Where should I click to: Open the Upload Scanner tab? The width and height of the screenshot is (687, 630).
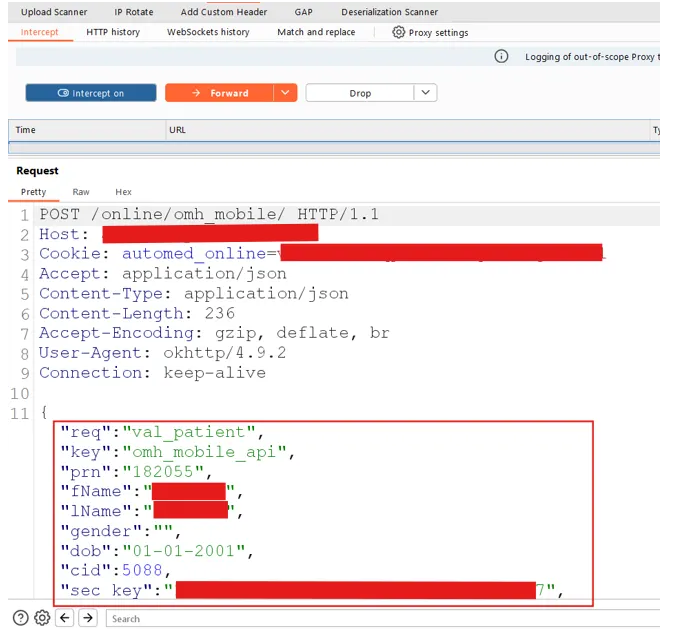pyautogui.click(x=54, y=12)
